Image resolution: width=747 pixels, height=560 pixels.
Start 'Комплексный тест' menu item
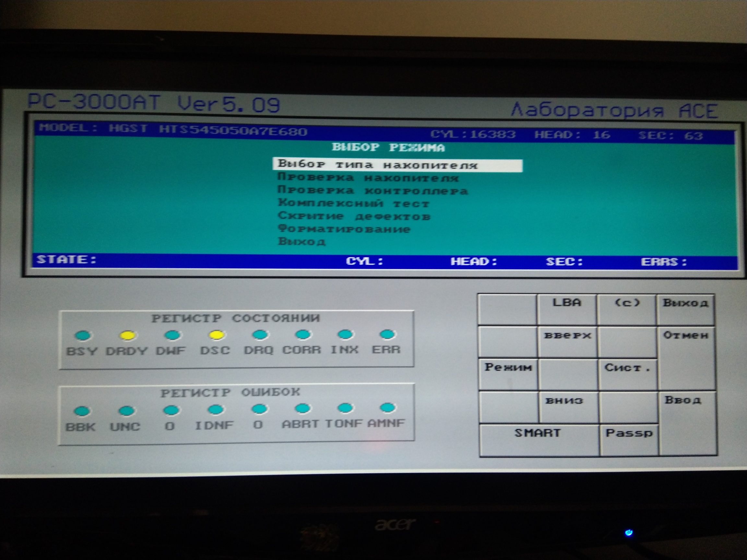353,203
